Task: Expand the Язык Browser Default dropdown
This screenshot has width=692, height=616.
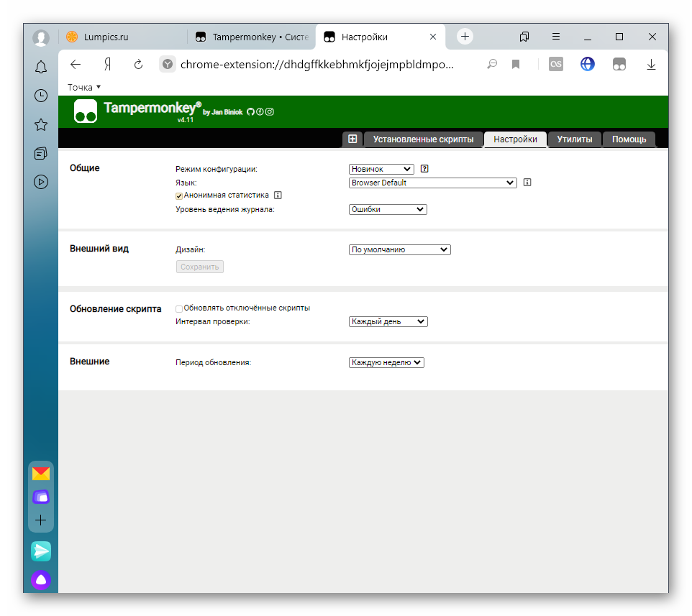Action: [x=433, y=183]
